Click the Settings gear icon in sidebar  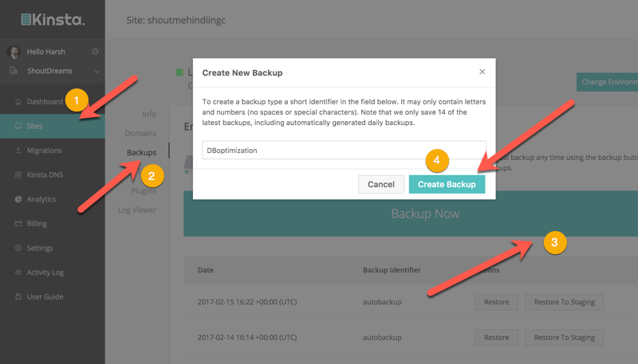click(x=18, y=248)
